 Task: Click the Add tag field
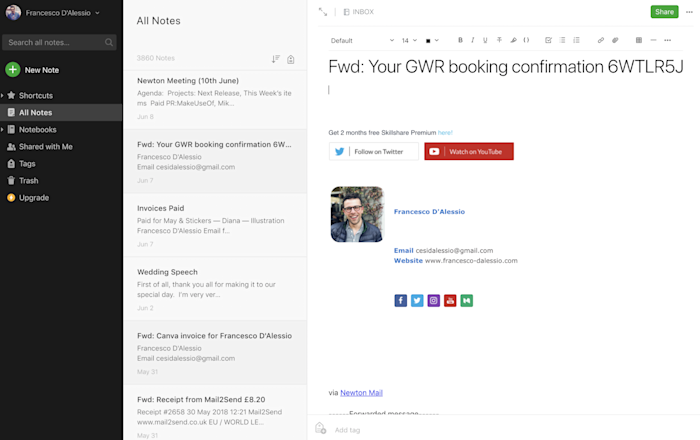pos(347,430)
